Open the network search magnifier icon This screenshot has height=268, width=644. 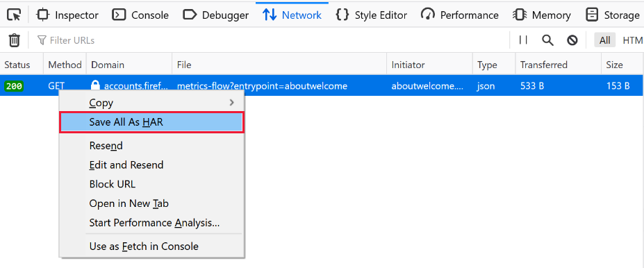pyautogui.click(x=547, y=40)
